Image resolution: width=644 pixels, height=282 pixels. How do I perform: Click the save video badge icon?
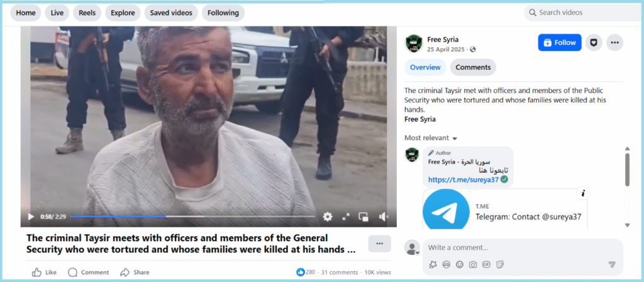click(x=594, y=42)
